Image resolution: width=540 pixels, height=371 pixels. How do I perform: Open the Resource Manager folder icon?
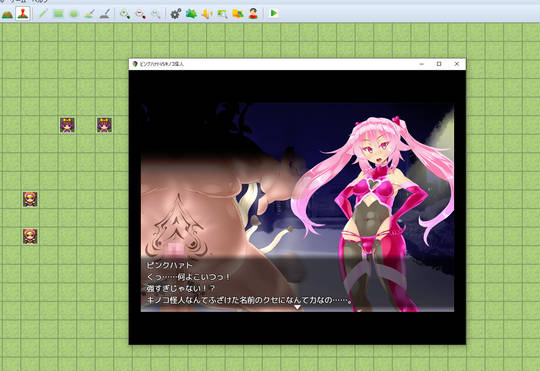pyautogui.click(x=238, y=14)
